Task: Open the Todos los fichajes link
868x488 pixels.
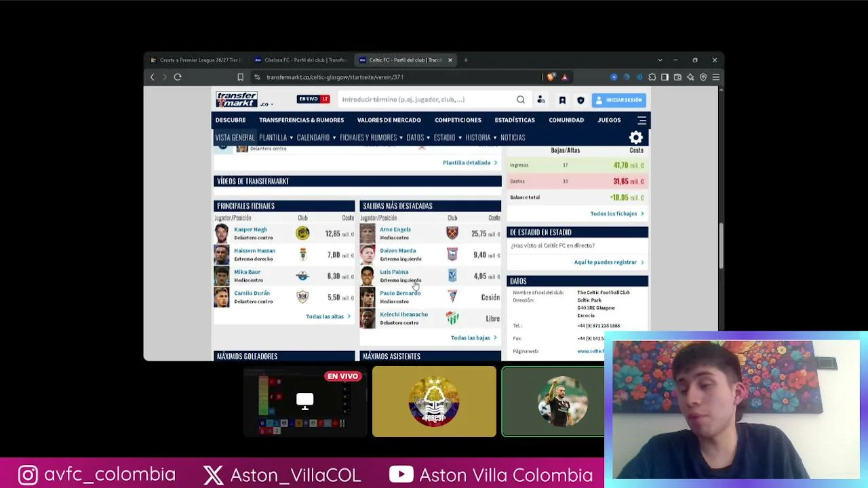Action: pos(616,213)
